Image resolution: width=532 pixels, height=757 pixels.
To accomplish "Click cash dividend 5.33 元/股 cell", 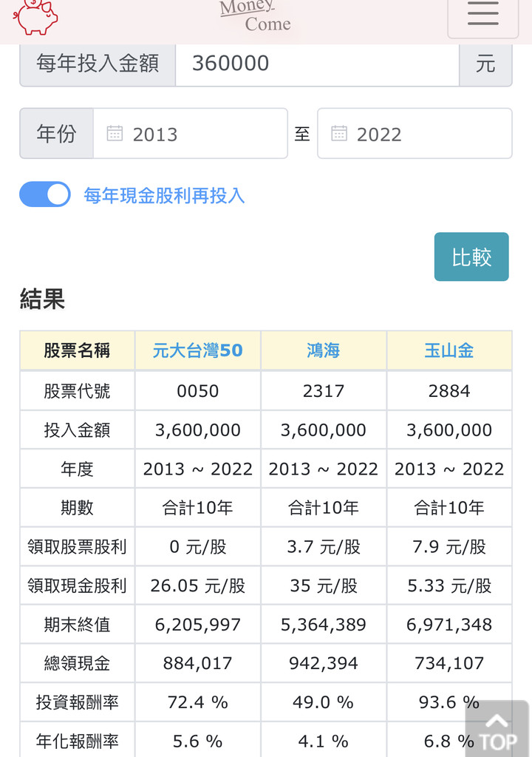I will [449, 585].
